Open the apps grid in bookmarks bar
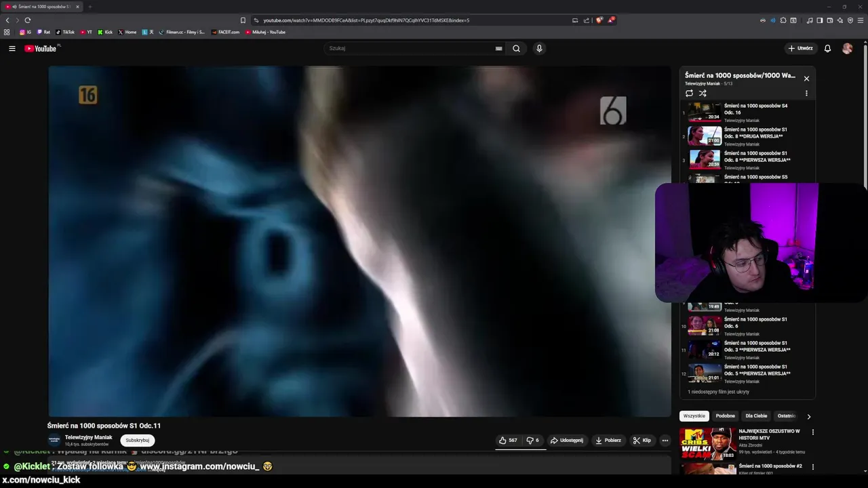868x488 pixels. [x=7, y=32]
